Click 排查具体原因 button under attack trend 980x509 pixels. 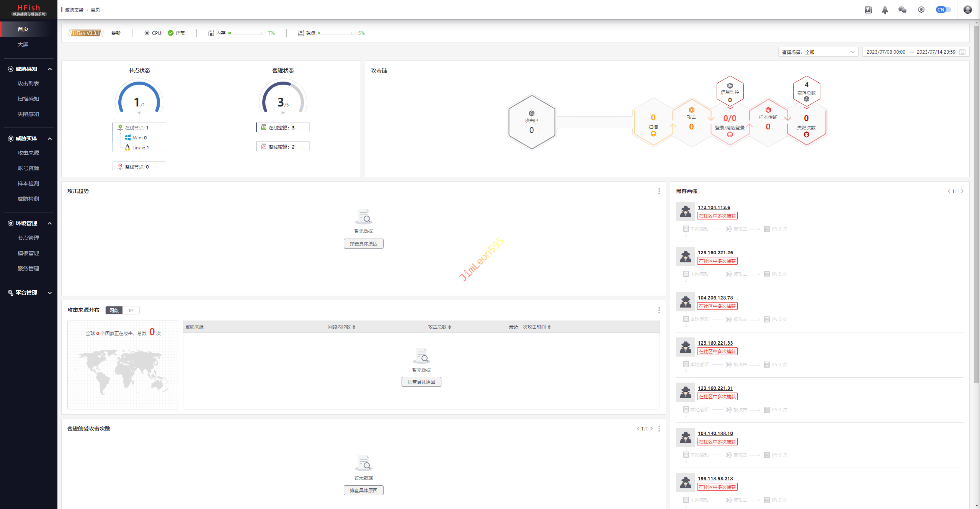(363, 244)
